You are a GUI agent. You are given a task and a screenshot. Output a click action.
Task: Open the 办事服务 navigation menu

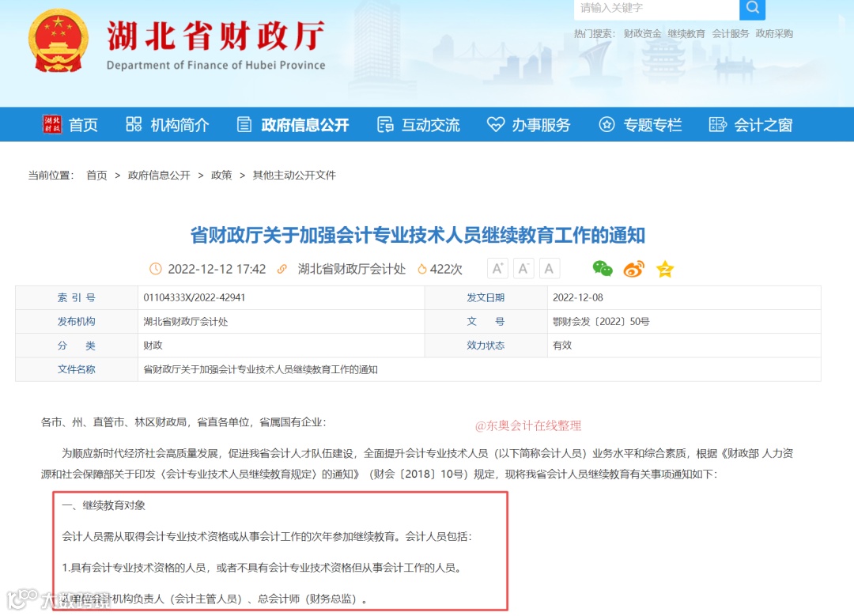pos(541,125)
